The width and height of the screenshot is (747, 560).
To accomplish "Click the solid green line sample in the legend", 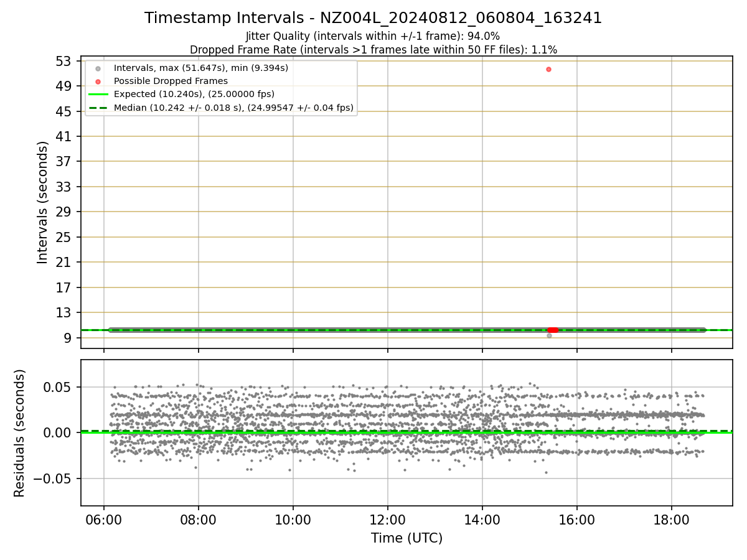I will pyautogui.click(x=98, y=95).
